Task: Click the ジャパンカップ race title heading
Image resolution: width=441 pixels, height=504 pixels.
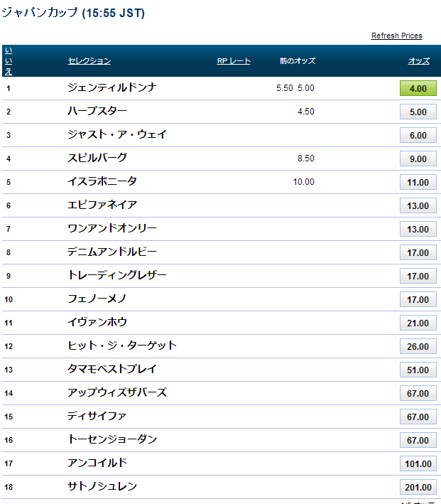Action: point(73,13)
